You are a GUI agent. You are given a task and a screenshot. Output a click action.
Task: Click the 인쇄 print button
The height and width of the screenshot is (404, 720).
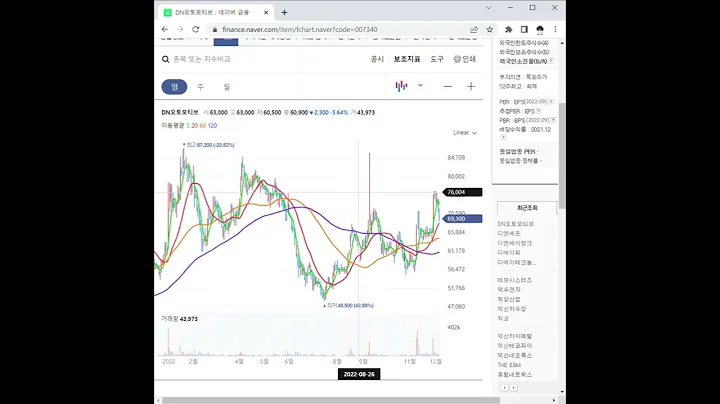[465, 59]
